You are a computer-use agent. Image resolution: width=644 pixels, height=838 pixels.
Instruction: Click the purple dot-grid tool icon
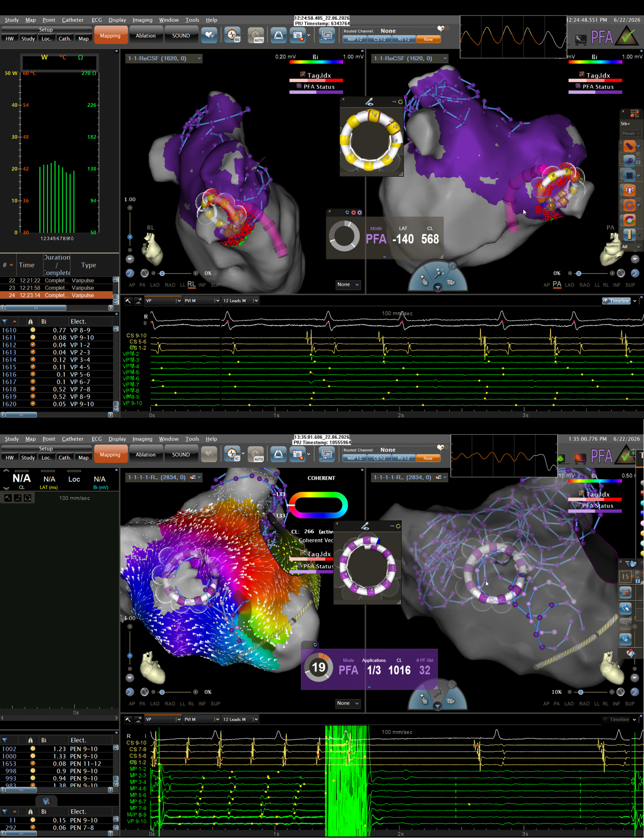[x=629, y=175]
